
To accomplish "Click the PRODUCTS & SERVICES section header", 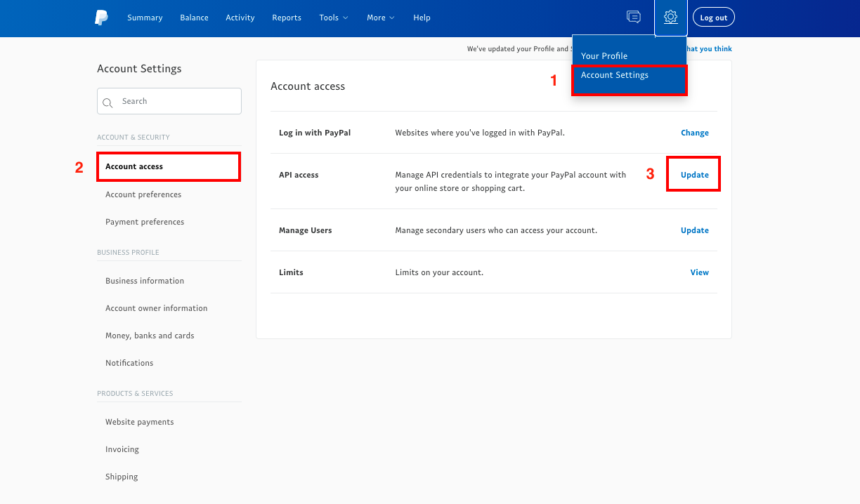I will point(135,394).
